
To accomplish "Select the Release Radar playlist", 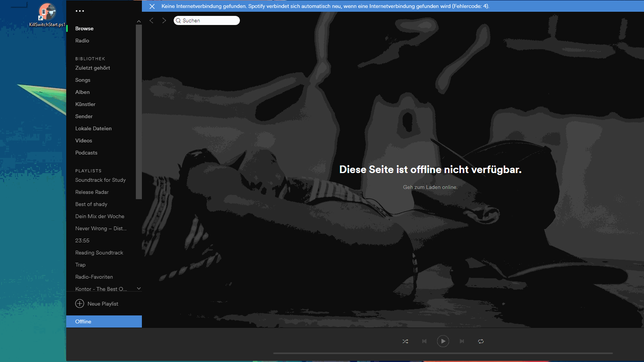I will point(92,192).
